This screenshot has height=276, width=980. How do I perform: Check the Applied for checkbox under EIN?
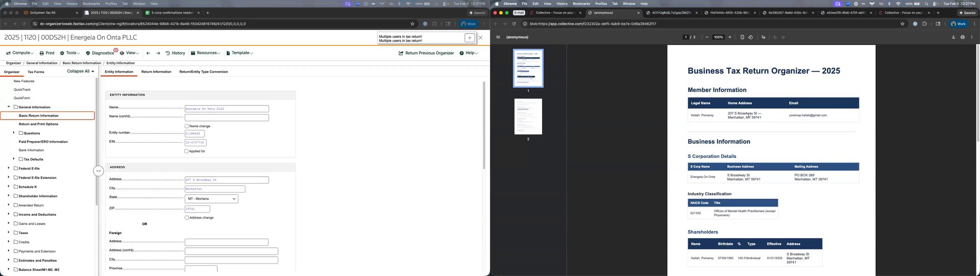pos(186,151)
